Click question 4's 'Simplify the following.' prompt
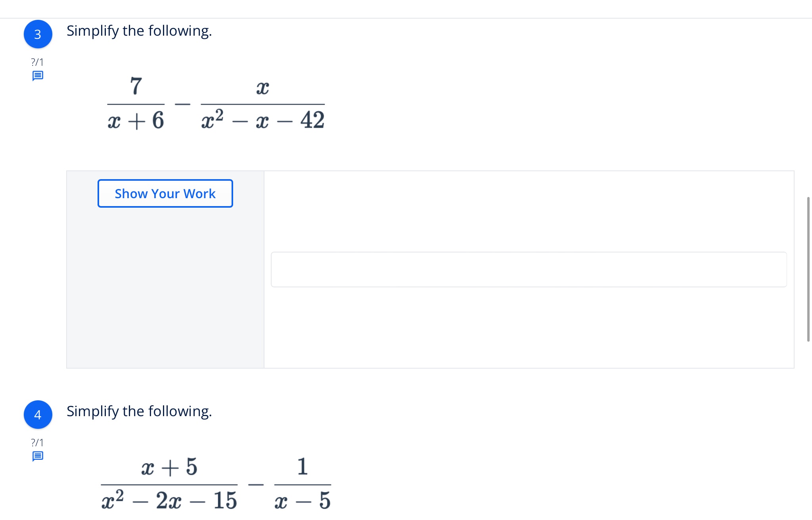Viewport: 812px width, 520px height. (139, 411)
